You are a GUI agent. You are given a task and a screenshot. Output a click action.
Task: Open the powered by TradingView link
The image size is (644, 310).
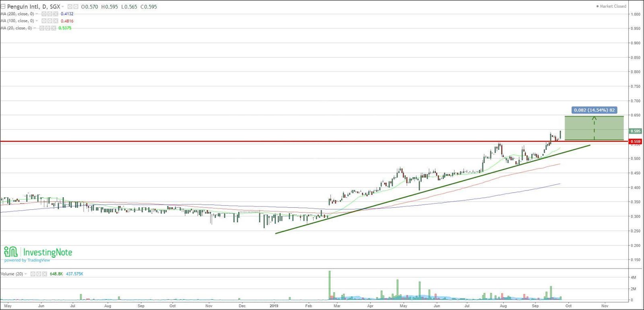(27, 260)
